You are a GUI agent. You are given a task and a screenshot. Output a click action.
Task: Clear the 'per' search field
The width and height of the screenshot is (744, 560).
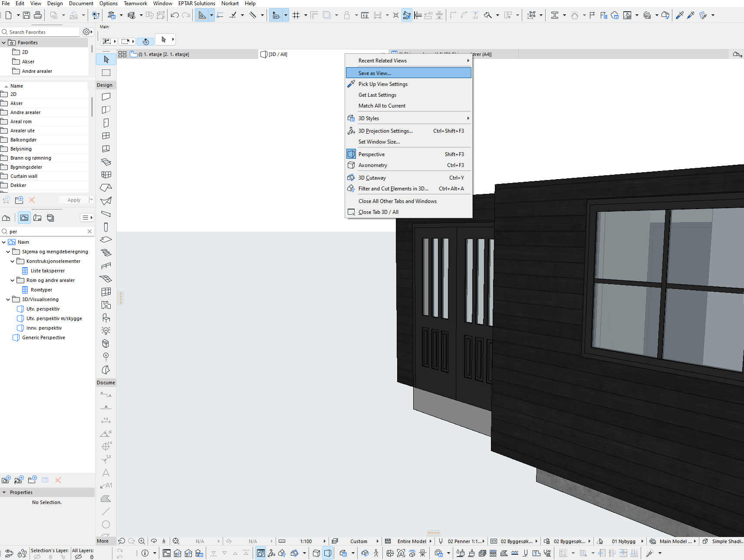[x=90, y=232]
